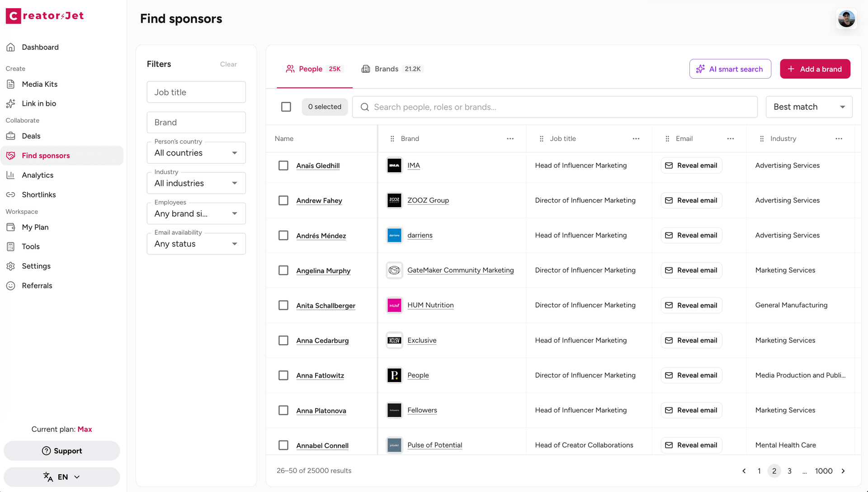Image resolution: width=868 pixels, height=492 pixels.
Task: Select the Anaïs Gledhill row checkbox
Action: pyautogui.click(x=283, y=166)
